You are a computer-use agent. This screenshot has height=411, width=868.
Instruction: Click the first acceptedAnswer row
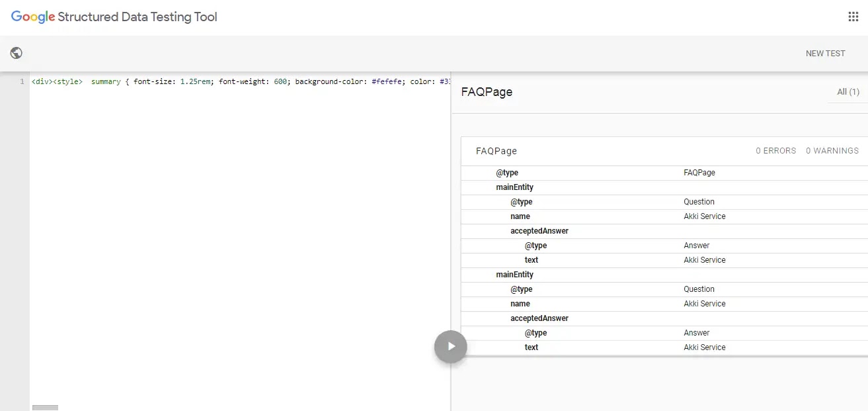(664, 231)
